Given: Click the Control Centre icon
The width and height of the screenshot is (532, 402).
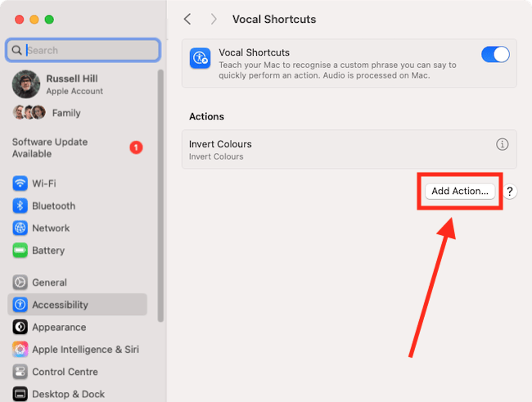Looking at the screenshot, I should click(x=20, y=372).
